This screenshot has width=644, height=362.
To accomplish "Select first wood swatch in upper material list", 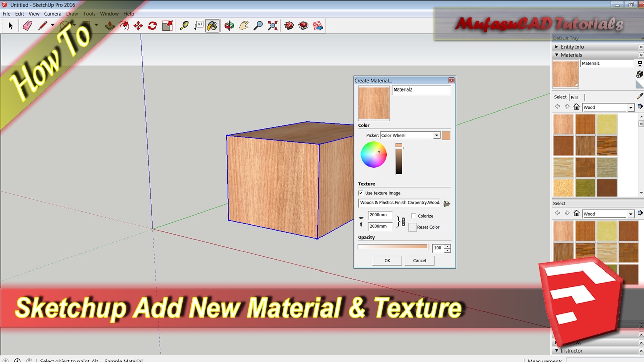I will [x=563, y=124].
